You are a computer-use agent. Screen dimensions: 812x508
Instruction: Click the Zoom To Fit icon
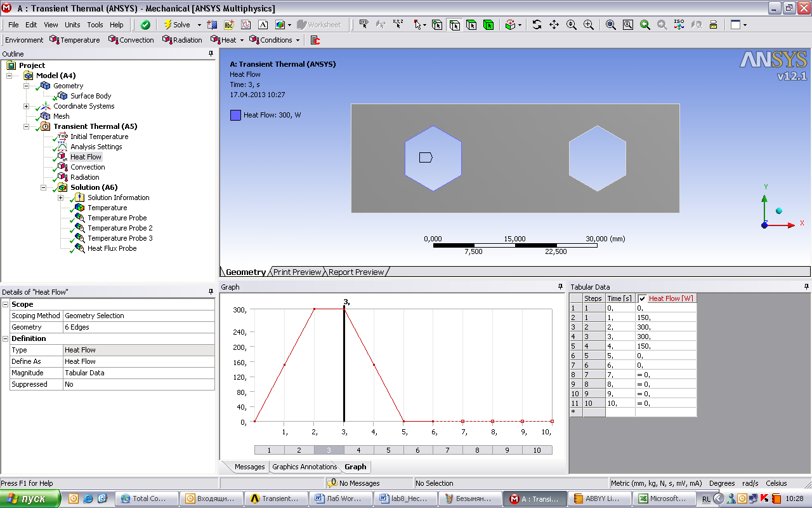(610, 25)
